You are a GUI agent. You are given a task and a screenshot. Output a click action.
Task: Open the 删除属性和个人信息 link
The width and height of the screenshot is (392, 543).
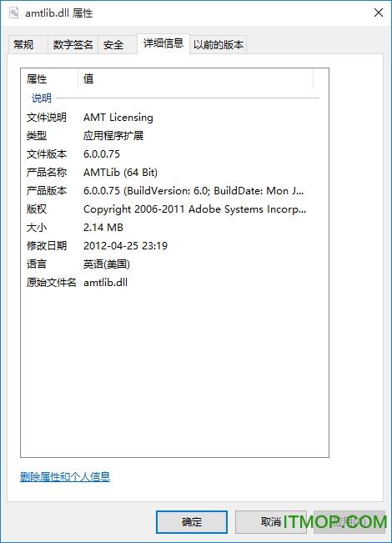pyautogui.click(x=65, y=477)
